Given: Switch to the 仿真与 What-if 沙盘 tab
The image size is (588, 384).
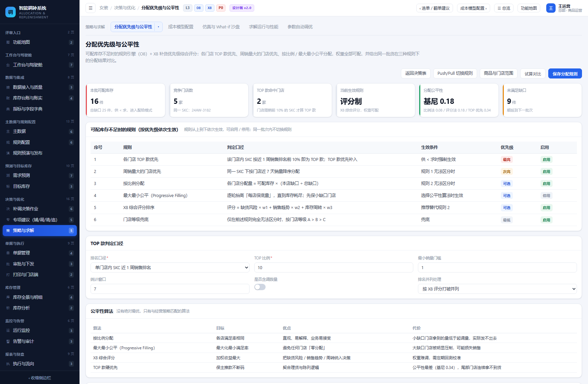Looking at the screenshot, I should point(221,27).
